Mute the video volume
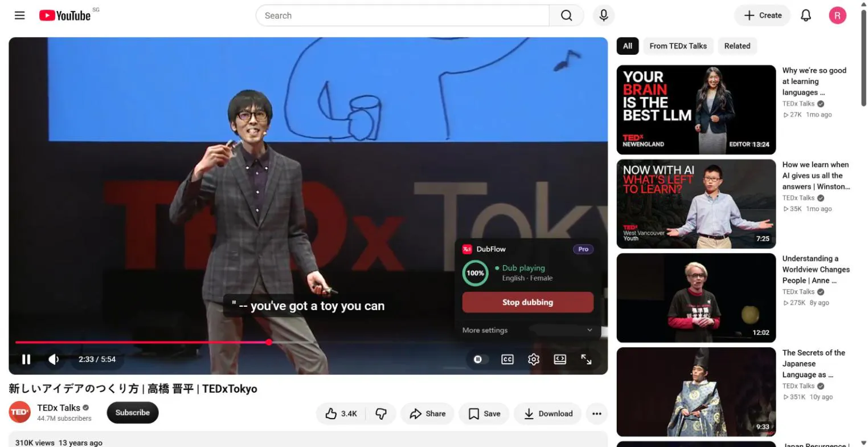868x447 pixels. point(54,359)
